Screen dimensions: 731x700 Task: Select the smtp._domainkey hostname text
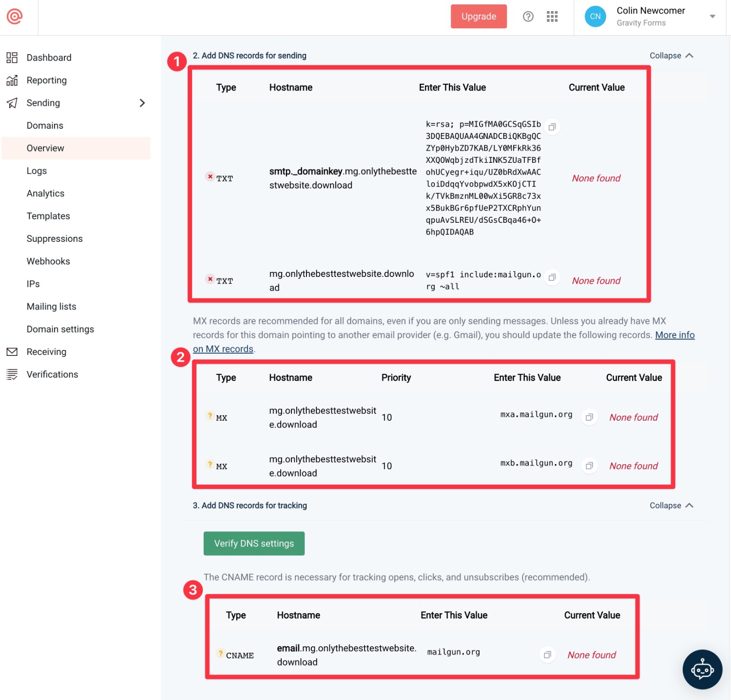click(x=343, y=178)
